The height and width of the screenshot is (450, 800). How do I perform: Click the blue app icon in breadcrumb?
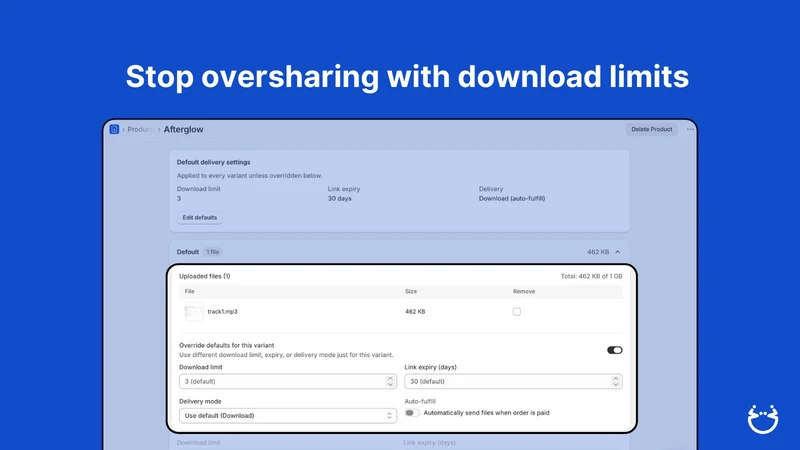[114, 129]
